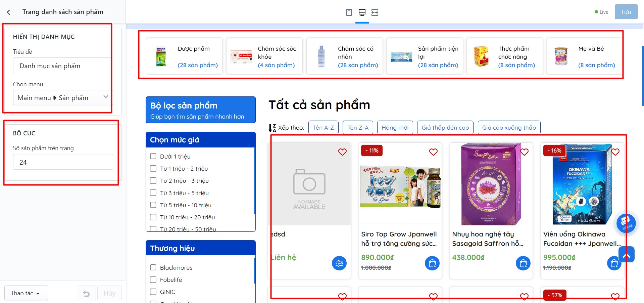Image resolution: width=644 pixels, height=303 pixels.
Task: Focus the Tiêu đề title input field
Action: click(x=63, y=66)
